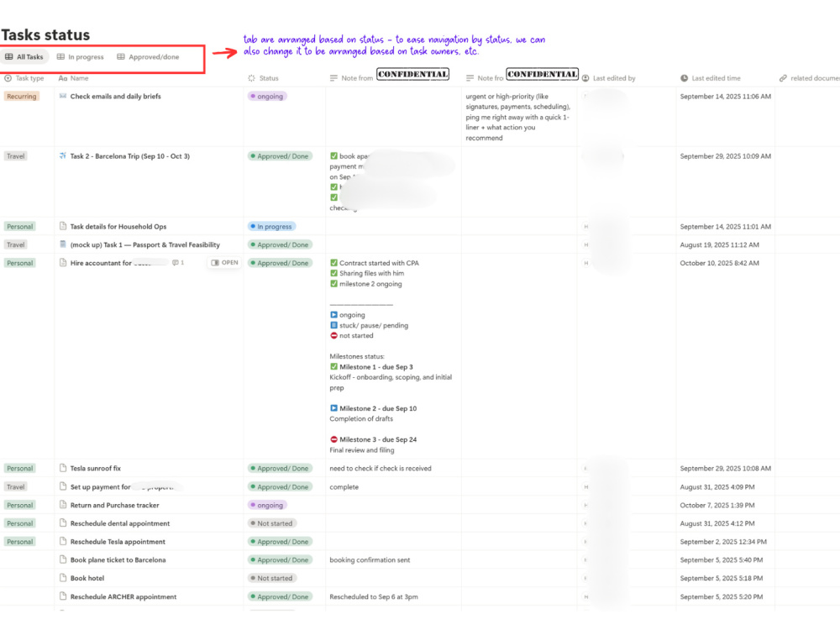Click the Approved/ Done status of Tesla sunroof fix
840x630 pixels.
[281, 468]
